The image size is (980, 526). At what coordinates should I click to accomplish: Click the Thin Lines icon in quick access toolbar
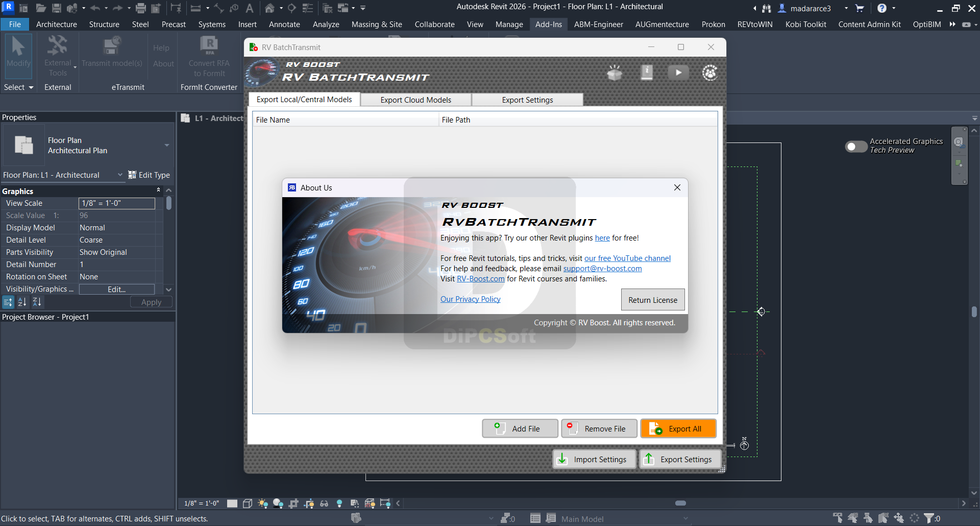(x=308, y=8)
